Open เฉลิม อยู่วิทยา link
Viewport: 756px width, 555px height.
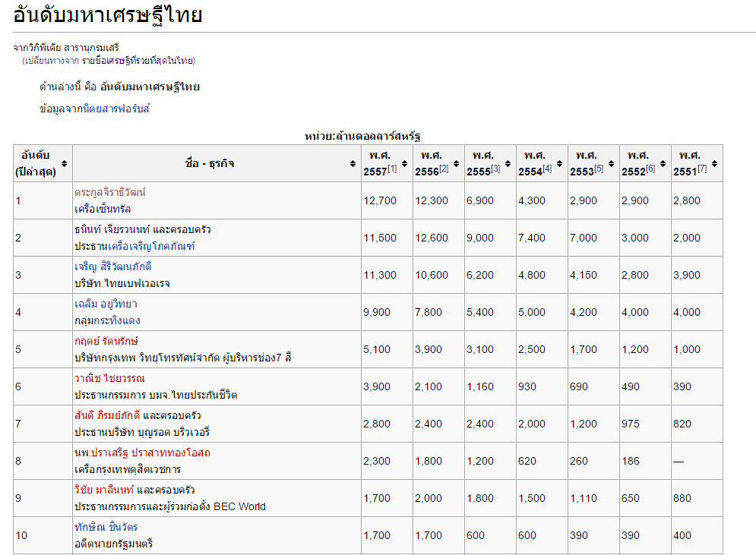tap(106, 304)
